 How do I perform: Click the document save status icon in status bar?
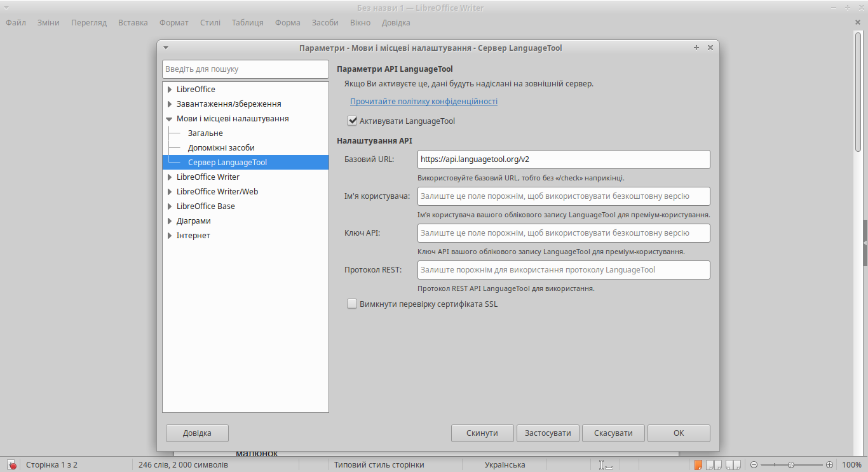11,465
